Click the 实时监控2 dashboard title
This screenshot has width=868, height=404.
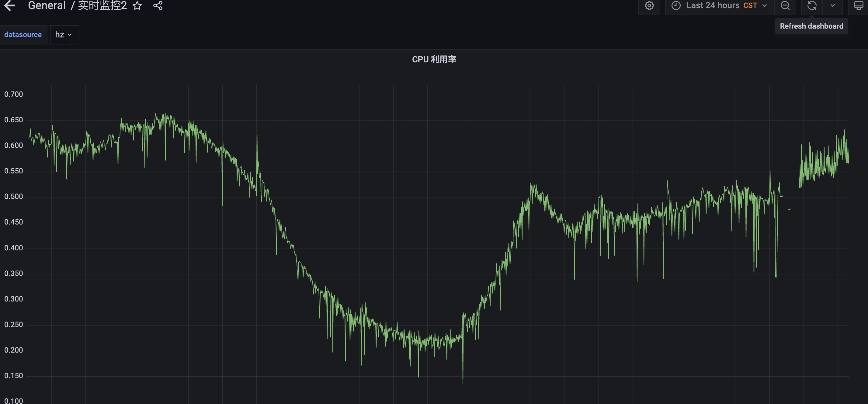[x=102, y=5]
